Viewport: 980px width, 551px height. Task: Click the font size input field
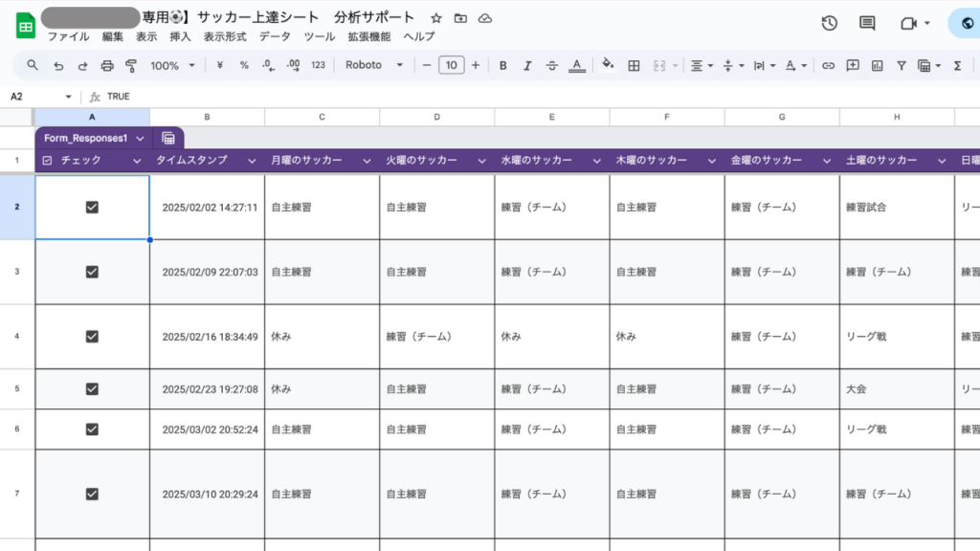pyautogui.click(x=451, y=66)
